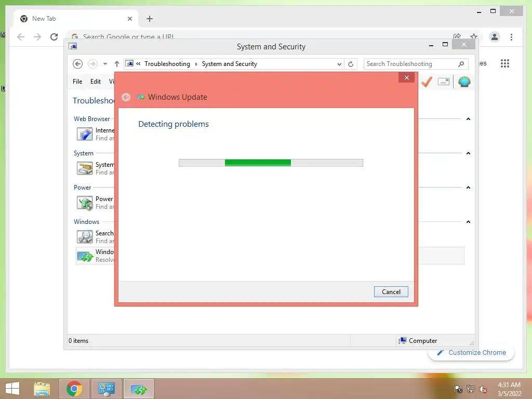Open recent locations dropdown in Explorer window
Viewport: 532px width, 399px height.
(x=105, y=64)
